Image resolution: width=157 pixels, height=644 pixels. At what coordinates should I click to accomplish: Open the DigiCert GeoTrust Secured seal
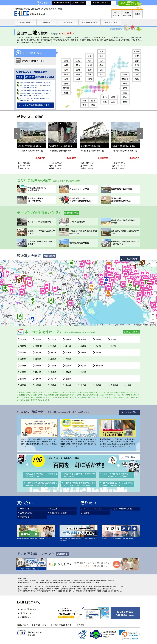[x=129, y=634]
